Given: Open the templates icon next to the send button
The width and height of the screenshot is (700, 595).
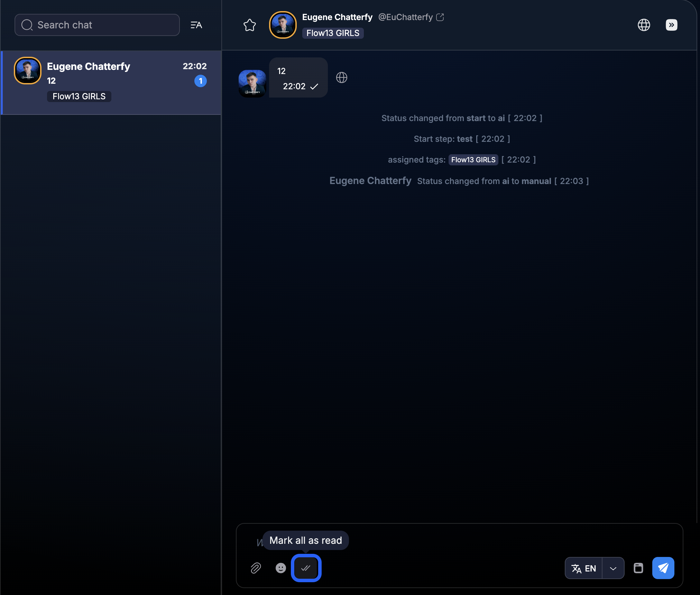Looking at the screenshot, I should [x=638, y=568].
